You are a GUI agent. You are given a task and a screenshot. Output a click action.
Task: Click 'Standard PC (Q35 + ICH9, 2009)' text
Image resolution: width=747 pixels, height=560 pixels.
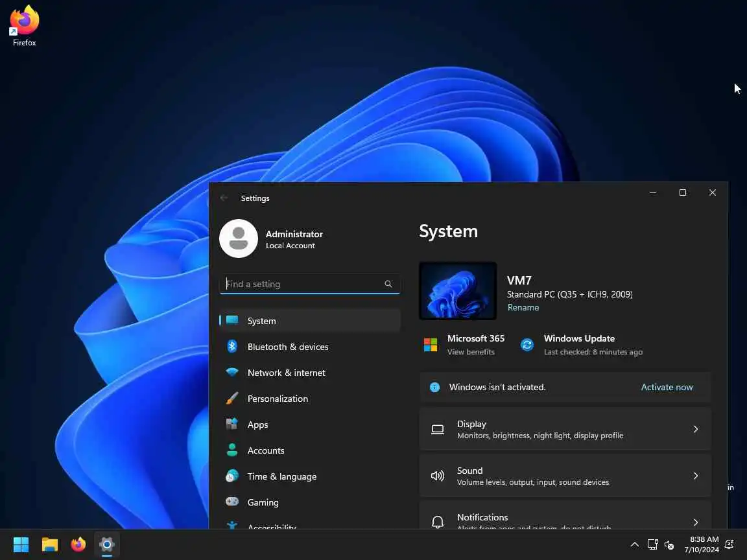[x=570, y=294]
